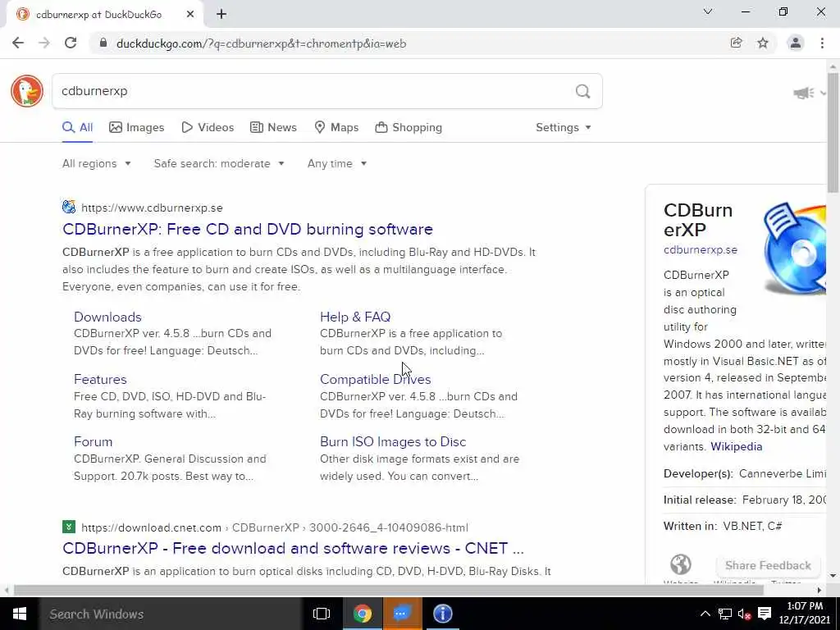Expand the Any time filter
Image resolution: width=840 pixels, height=630 pixels.
tap(337, 163)
